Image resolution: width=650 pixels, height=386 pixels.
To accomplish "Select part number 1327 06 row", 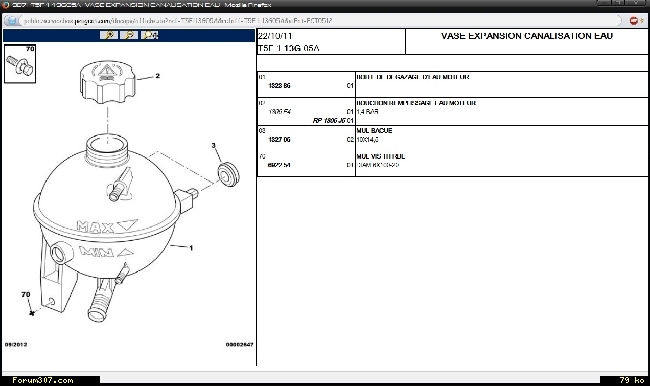I will coord(279,140).
